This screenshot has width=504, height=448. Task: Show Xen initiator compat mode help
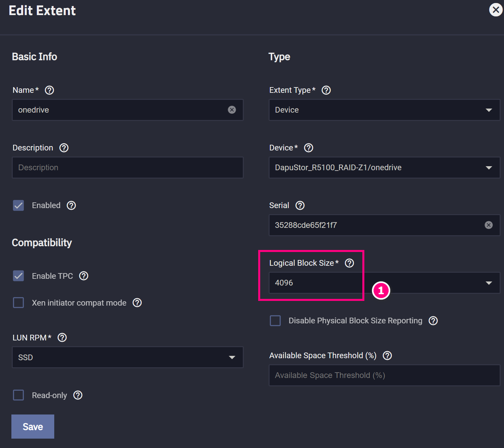pos(137,303)
